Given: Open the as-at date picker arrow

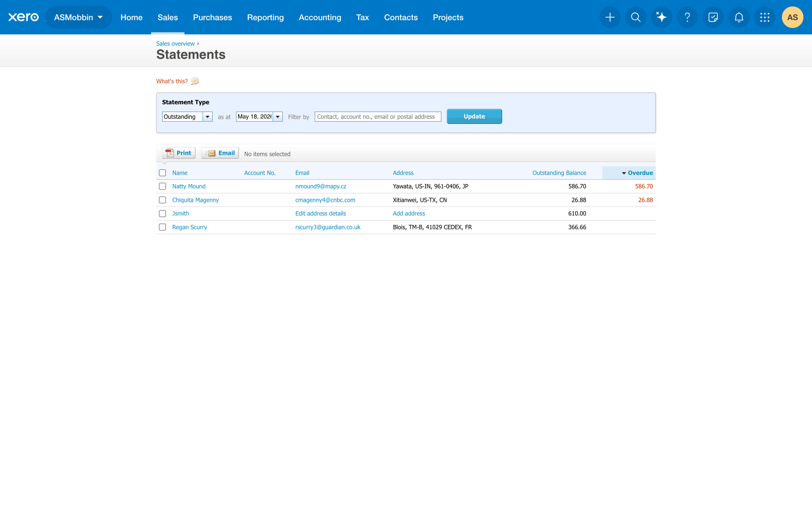Looking at the screenshot, I should (x=277, y=117).
